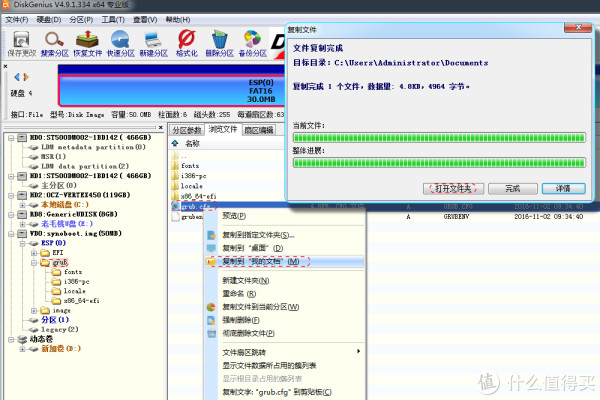Collapse the VD0:synoboot.img node
Image resolution: width=600 pixels, height=400 pixels.
tap(11, 233)
